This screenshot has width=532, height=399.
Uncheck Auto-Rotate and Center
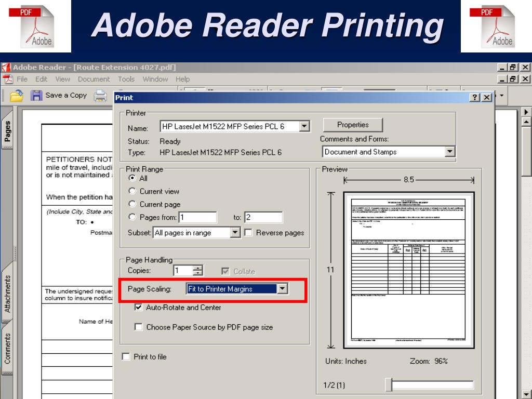pos(138,308)
